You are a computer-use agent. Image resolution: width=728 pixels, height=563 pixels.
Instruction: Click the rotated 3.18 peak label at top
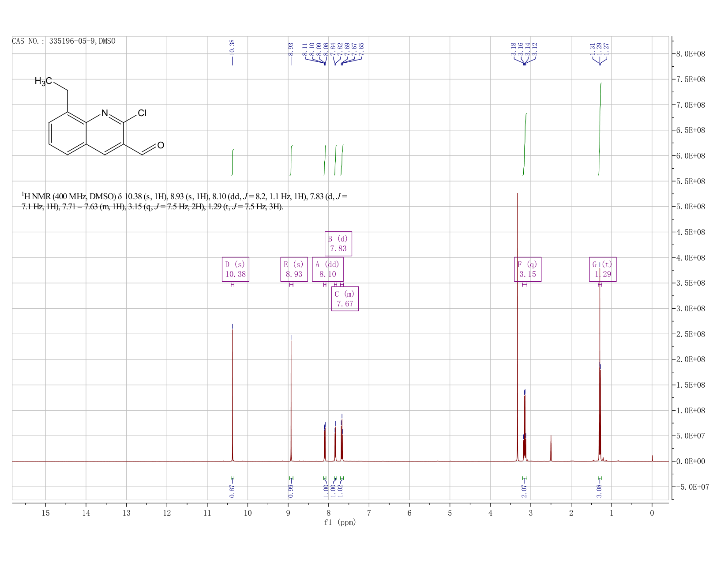[514, 49]
